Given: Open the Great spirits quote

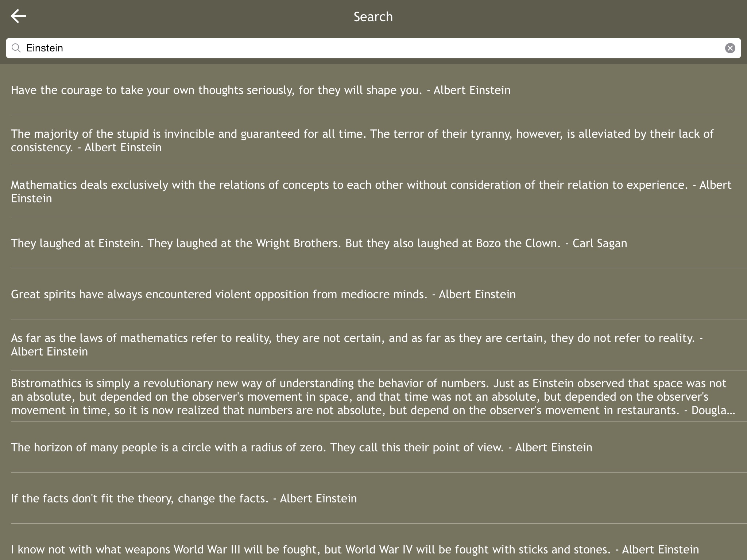Looking at the screenshot, I should point(263,294).
